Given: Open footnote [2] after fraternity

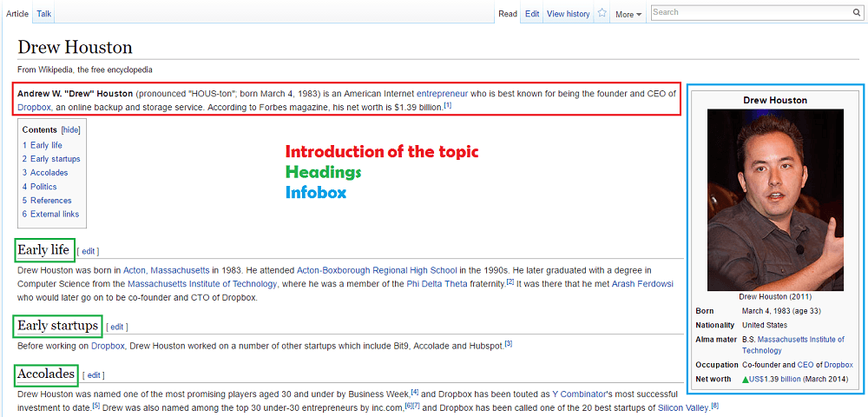Looking at the screenshot, I should [510, 281].
